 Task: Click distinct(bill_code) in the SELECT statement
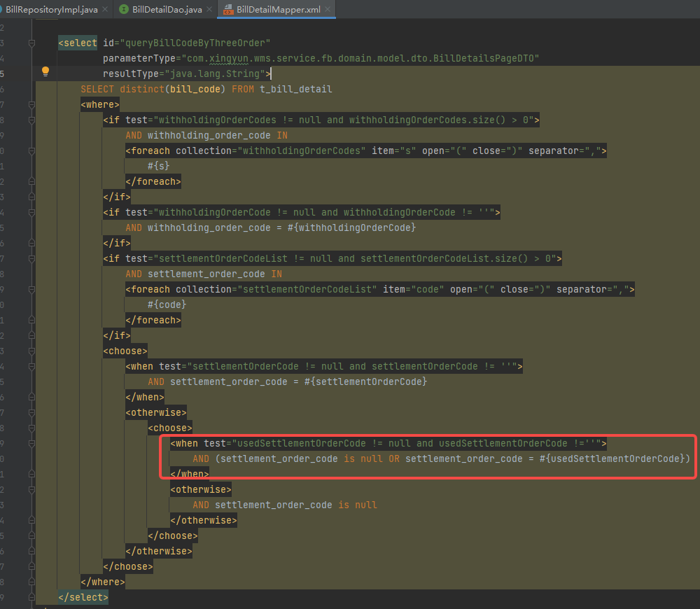coord(173,90)
